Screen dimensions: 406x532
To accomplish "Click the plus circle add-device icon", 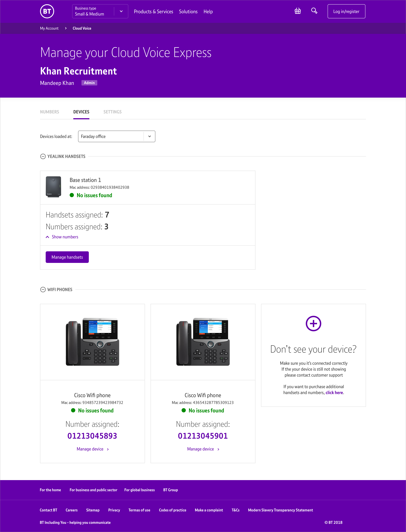I will point(313,323).
